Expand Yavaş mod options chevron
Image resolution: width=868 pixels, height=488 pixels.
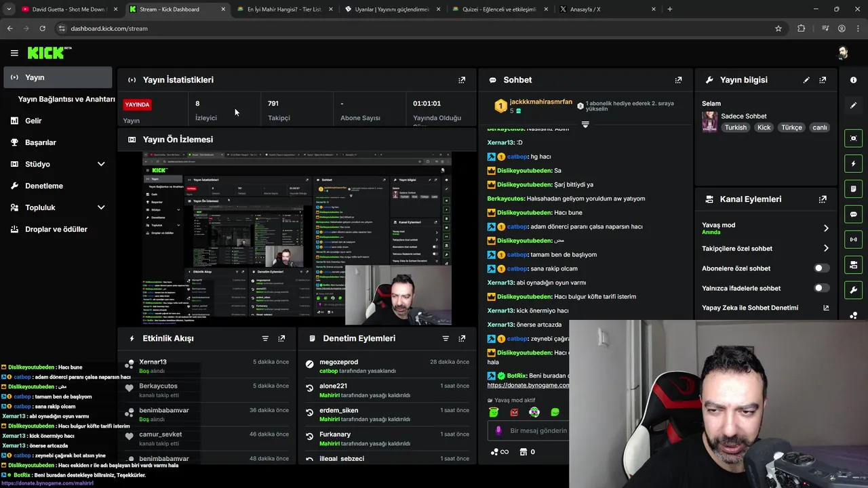tap(826, 228)
